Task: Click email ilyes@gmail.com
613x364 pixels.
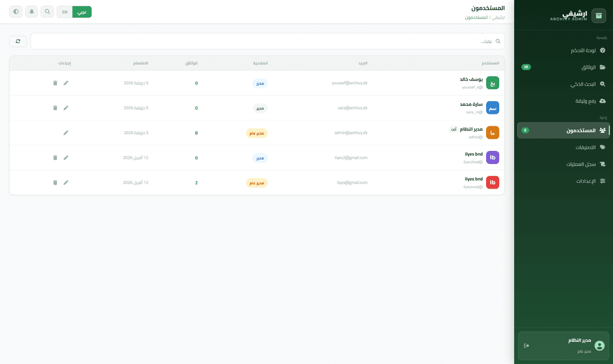Action: tap(352, 183)
